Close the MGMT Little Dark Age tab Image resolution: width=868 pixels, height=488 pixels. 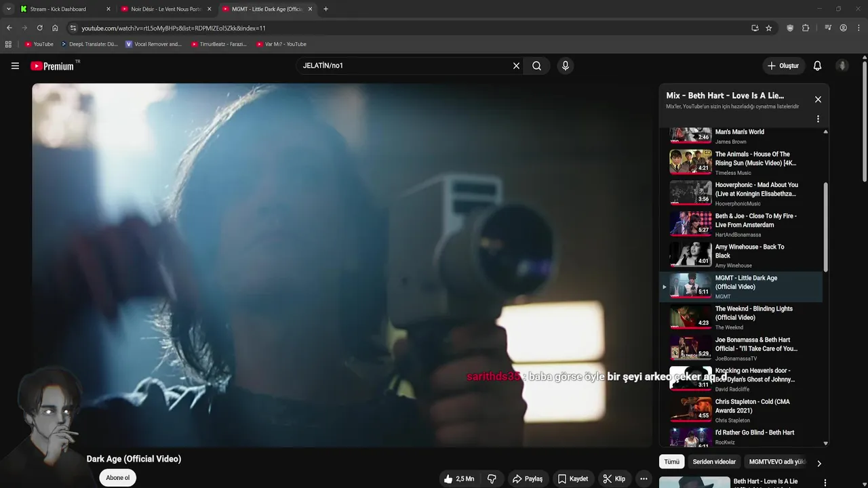click(310, 9)
